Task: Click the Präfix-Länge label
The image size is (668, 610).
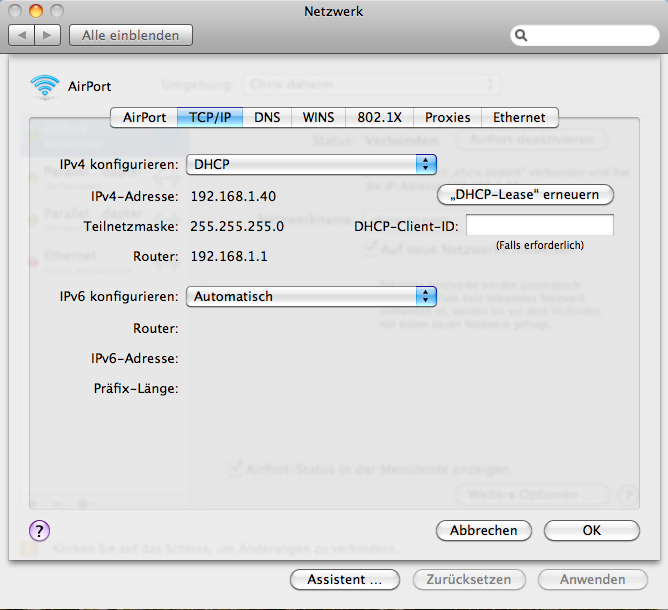Action: 136,388
